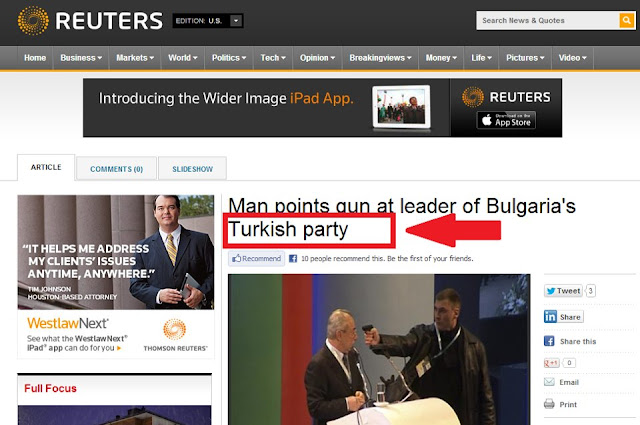Open the Edition U.S. dropdown arrow
The width and height of the screenshot is (640, 425).
pyautogui.click(x=236, y=20)
